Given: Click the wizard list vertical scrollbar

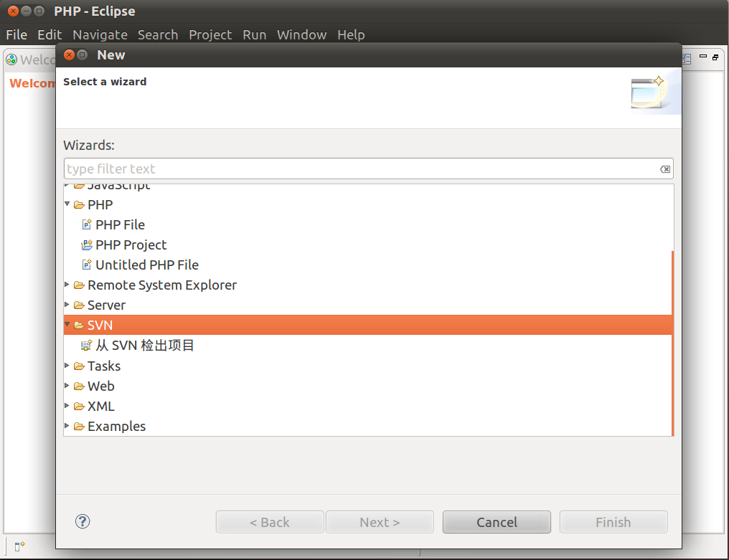Looking at the screenshot, I should [x=672, y=343].
